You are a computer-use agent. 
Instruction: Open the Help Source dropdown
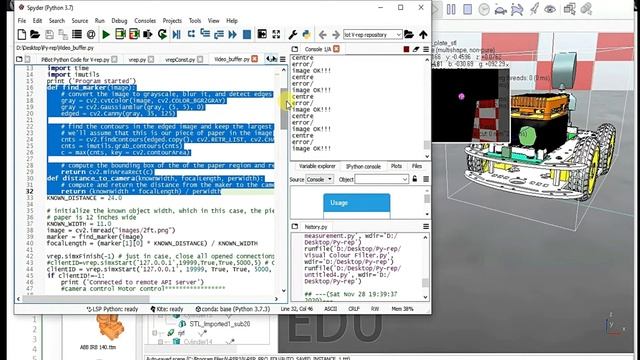coord(319,179)
